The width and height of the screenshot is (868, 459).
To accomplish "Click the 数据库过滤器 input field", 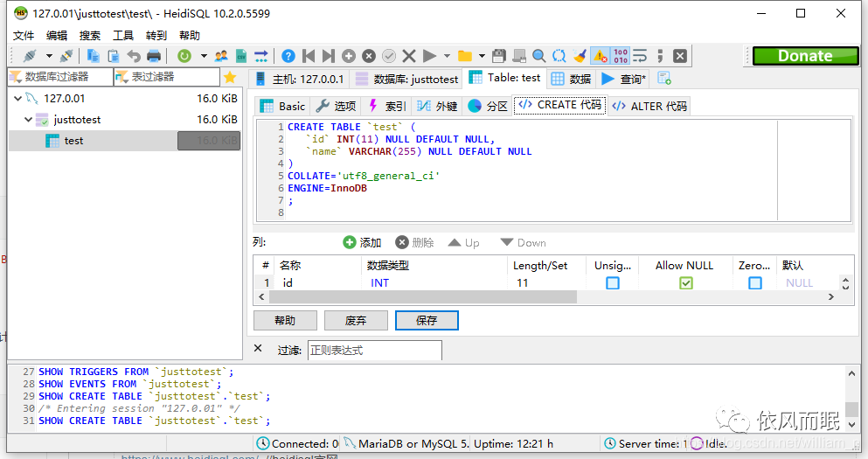I will tap(60, 77).
